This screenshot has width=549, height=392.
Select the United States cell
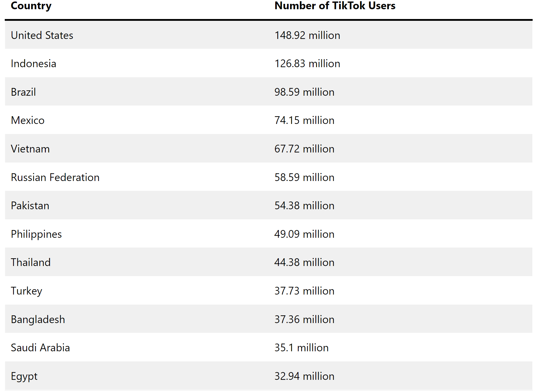42,35
